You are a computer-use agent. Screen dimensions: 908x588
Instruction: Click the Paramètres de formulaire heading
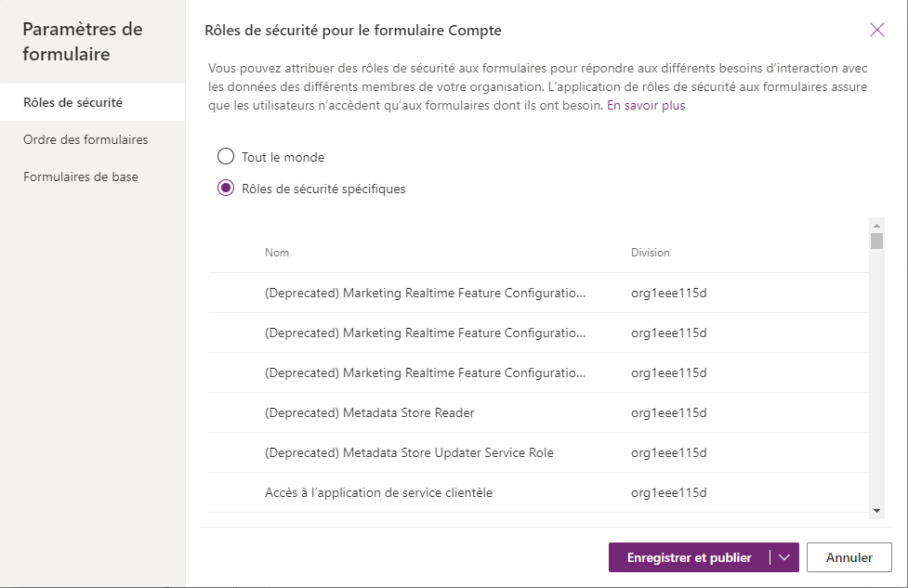pos(83,42)
